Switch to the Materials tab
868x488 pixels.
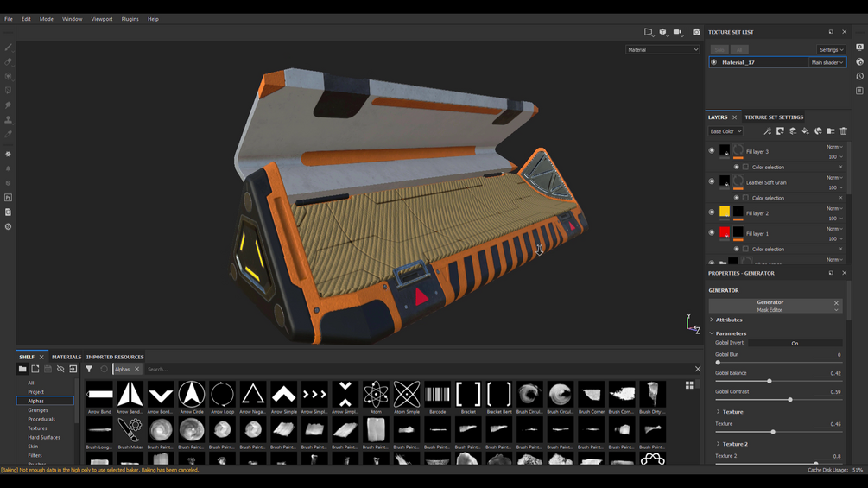tap(67, 357)
